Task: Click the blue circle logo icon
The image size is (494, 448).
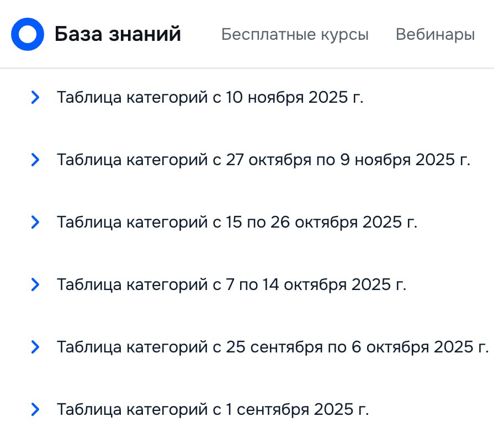Action: pyautogui.click(x=27, y=34)
